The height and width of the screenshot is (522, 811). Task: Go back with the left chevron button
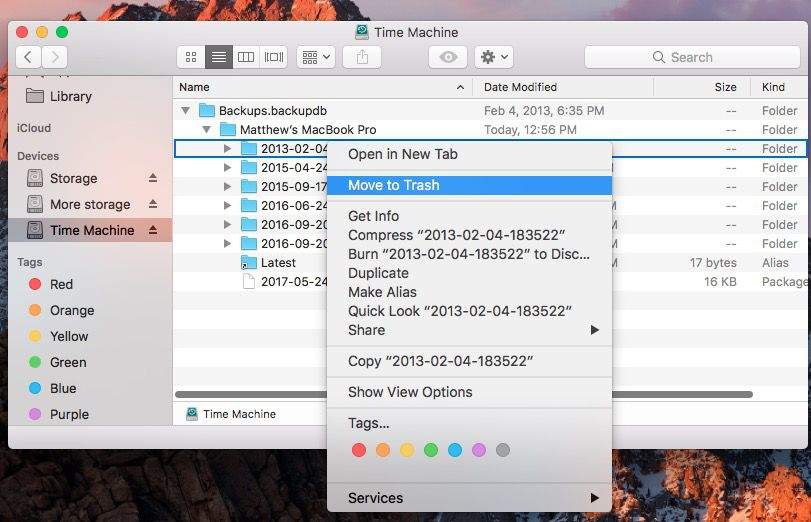pos(28,57)
